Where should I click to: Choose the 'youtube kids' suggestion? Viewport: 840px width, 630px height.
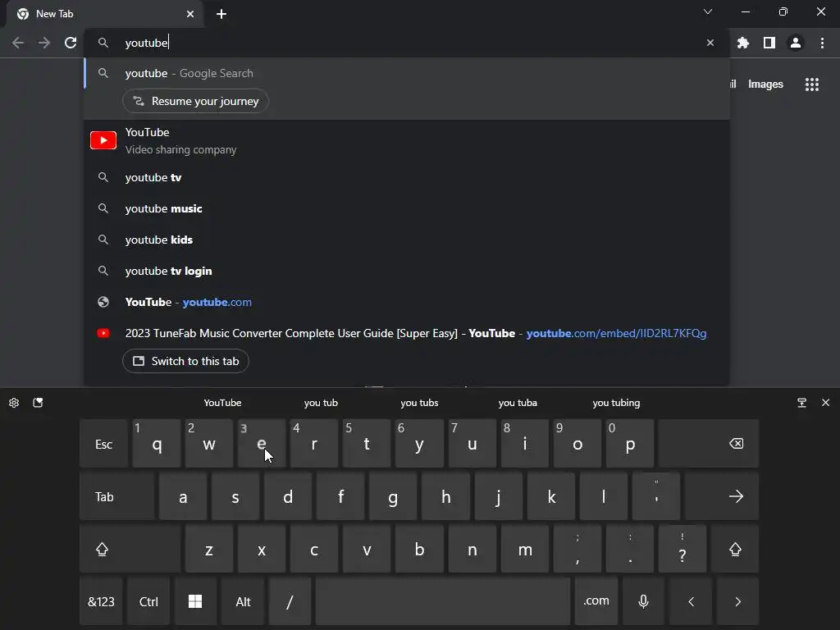[x=407, y=240]
